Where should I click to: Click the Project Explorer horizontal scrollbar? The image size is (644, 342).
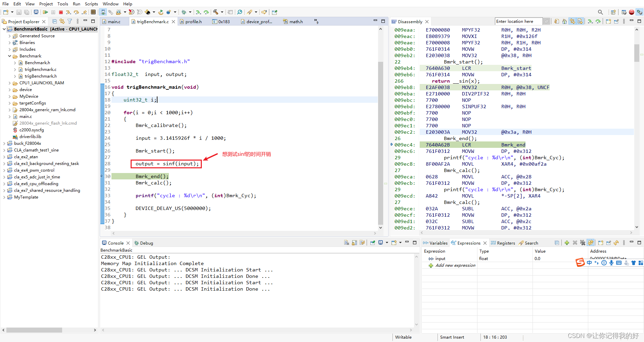pos(34,330)
